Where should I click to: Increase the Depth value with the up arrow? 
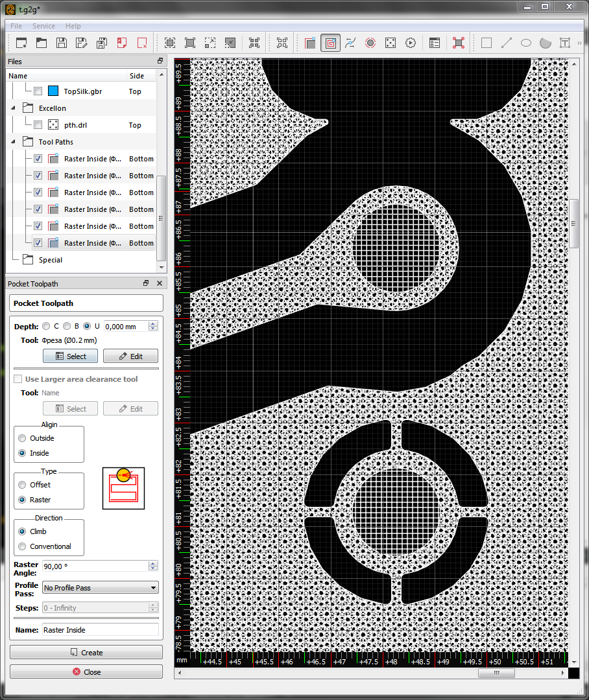(x=153, y=323)
